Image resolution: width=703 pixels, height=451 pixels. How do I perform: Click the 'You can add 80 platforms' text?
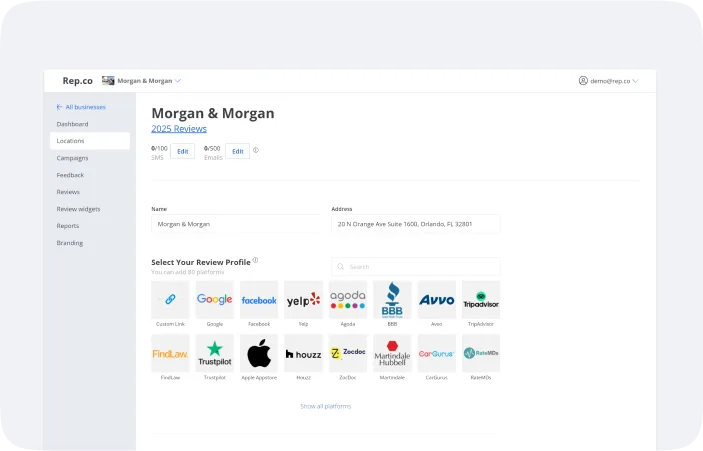[187, 272]
